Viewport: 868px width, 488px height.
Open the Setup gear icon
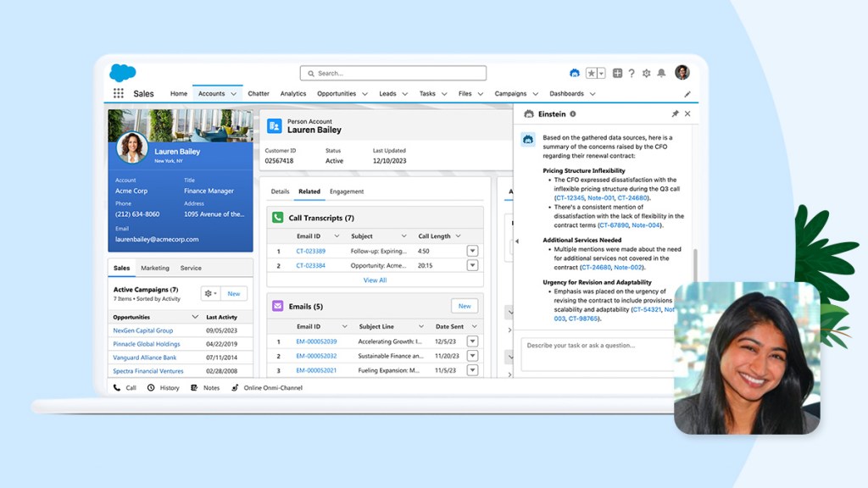click(x=646, y=73)
